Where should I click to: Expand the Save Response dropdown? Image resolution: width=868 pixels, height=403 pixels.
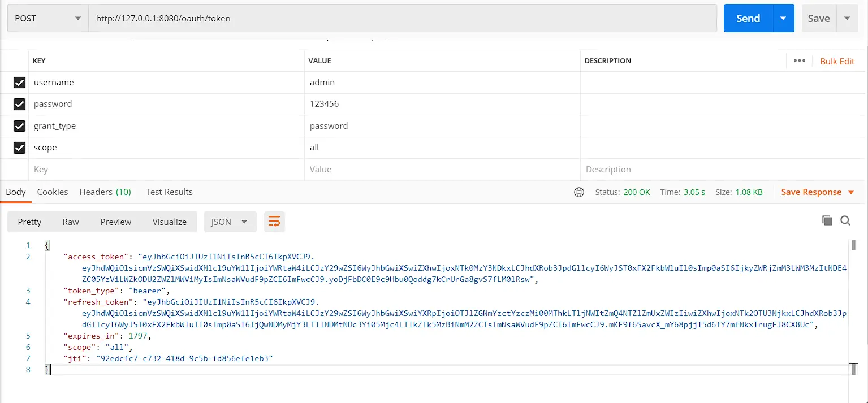tap(851, 192)
